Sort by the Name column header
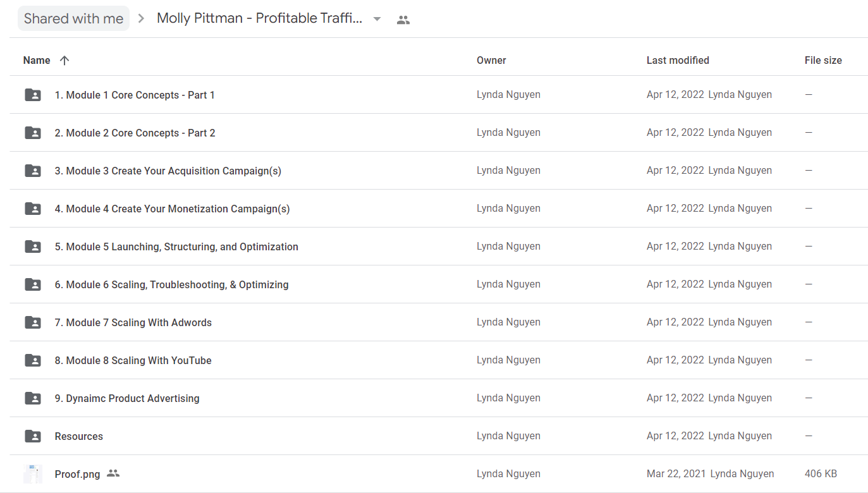 click(x=37, y=61)
